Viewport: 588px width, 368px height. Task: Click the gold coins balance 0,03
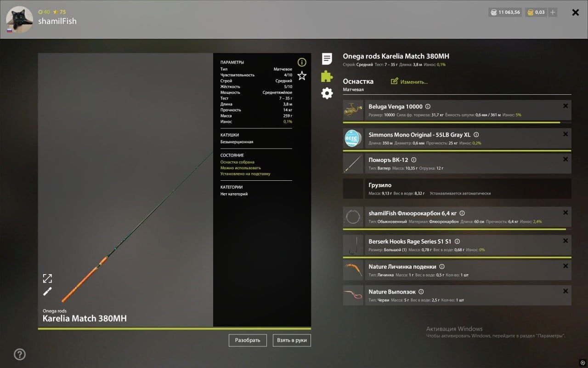[x=536, y=12]
